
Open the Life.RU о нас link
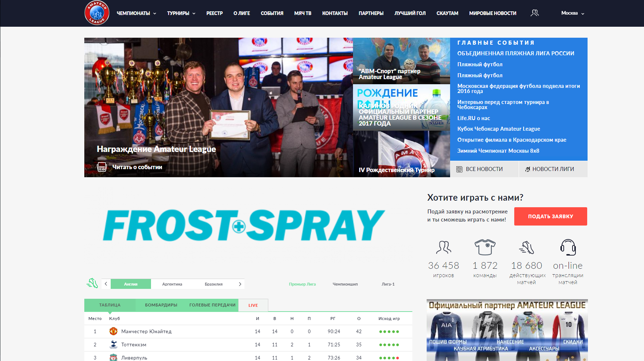coord(474,118)
